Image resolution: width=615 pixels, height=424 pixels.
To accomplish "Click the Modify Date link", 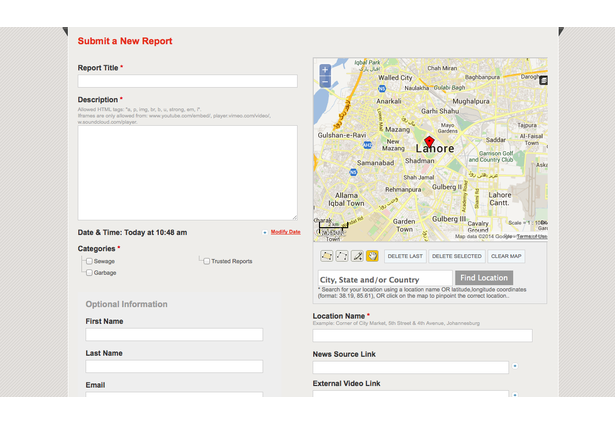I will coord(286,232).
